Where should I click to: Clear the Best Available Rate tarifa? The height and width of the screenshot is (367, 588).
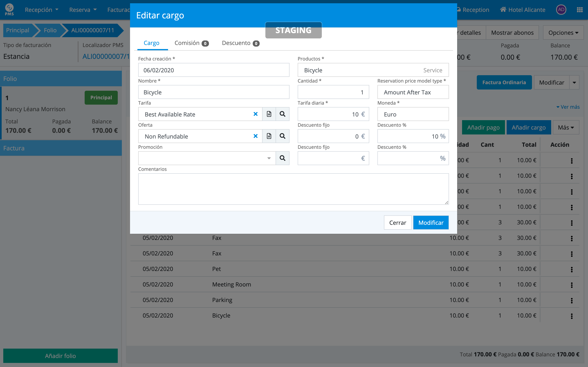click(x=255, y=114)
